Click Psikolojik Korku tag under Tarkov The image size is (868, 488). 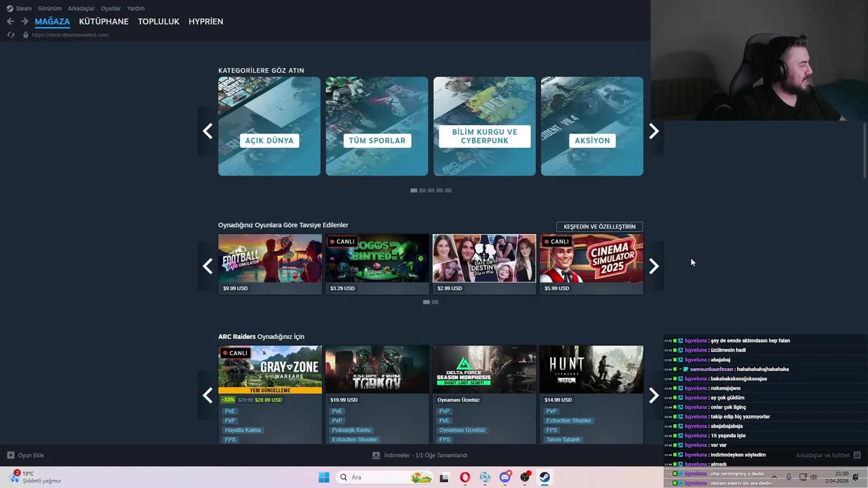352,430
